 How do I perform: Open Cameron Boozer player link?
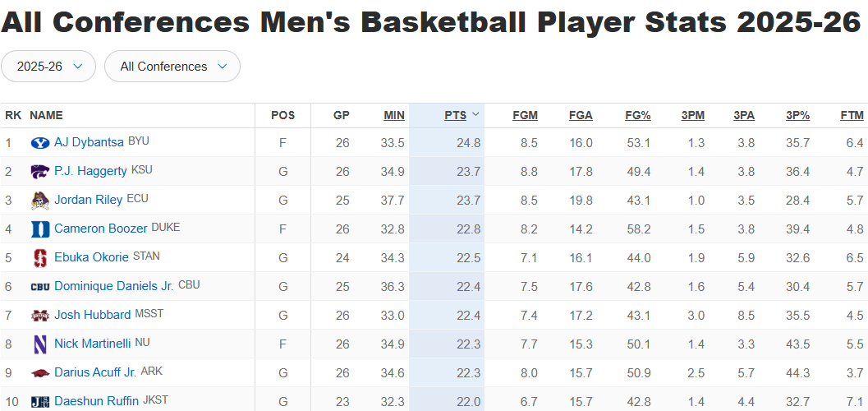(x=101, y=229)
